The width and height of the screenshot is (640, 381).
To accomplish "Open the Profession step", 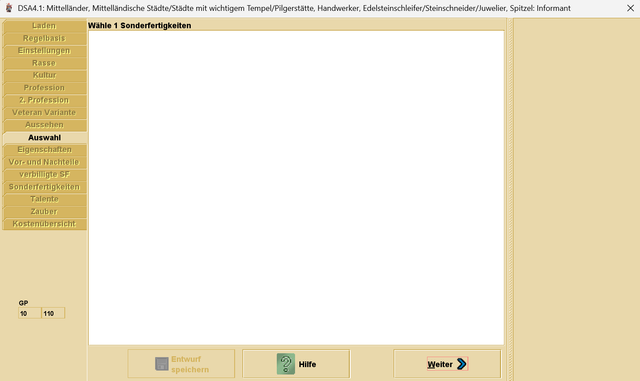I will pyautogui.click(x=44, y=88).
